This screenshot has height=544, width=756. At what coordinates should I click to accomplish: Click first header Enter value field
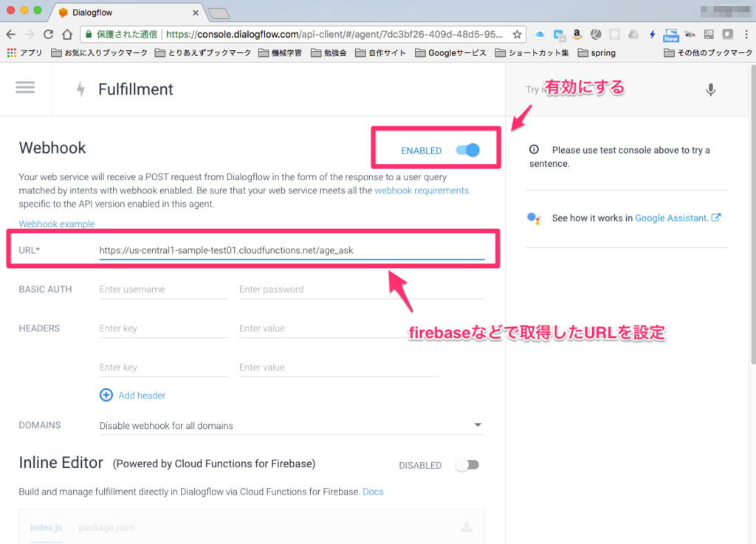click(338, 328)
